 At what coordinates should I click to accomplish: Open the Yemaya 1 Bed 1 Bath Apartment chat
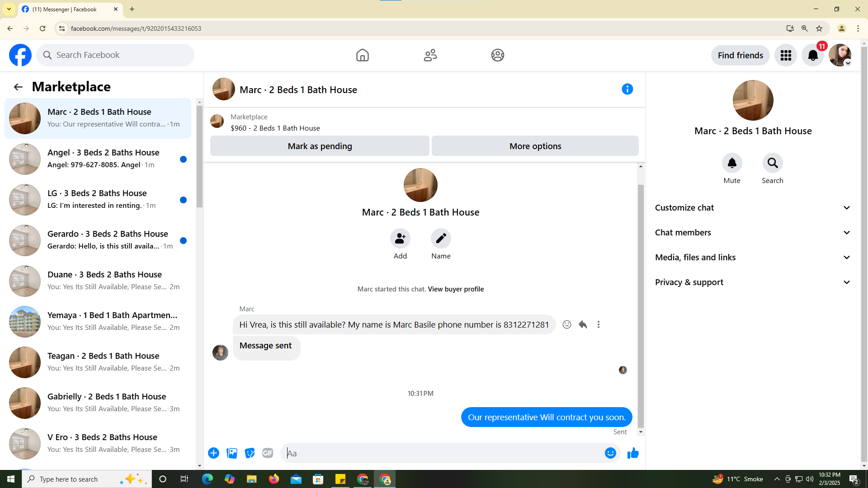pyautogui.click(x=98, y=322)
